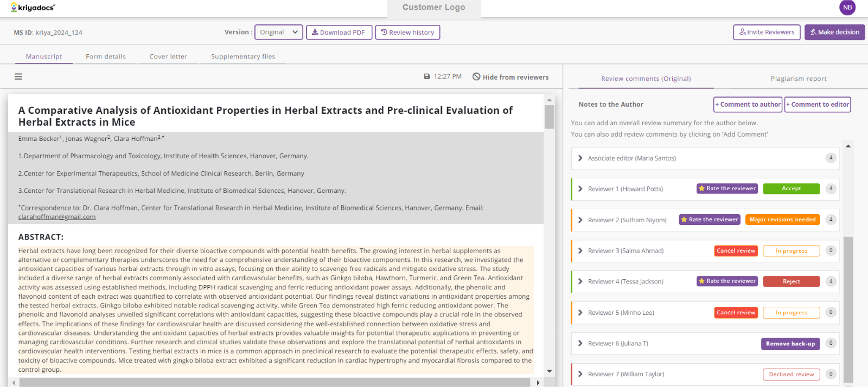
Task: Click comment count 0 for Reviewer 3
Action: point(831,250)
